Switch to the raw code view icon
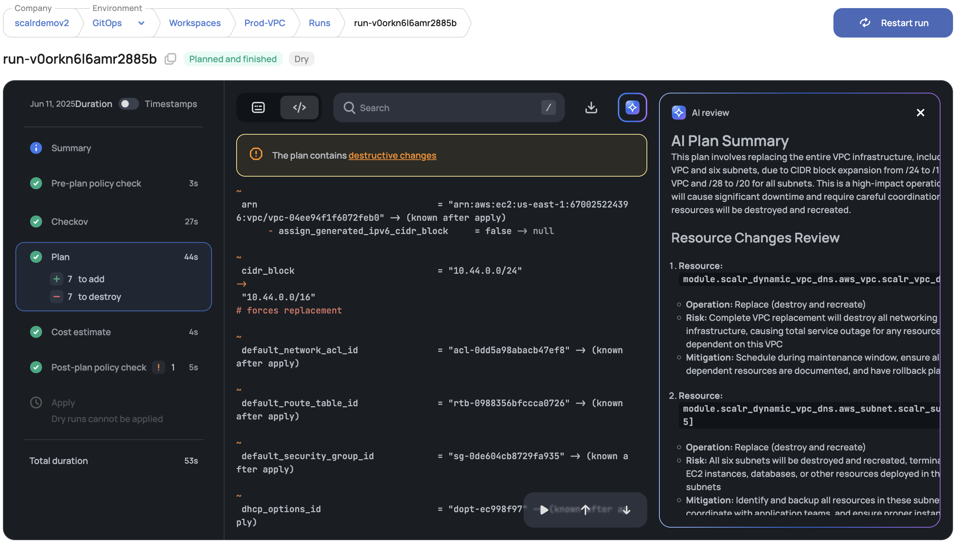 pyautogui.click(x=299, y=107)
